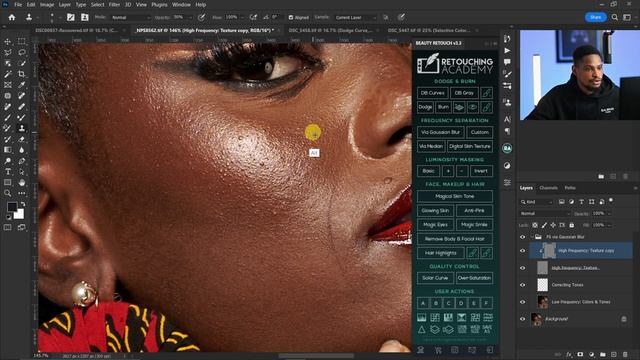This screenshot has width=640, height=360.
Task: Open the Paragraph panel icon in side strip
Action: point(507,131)
